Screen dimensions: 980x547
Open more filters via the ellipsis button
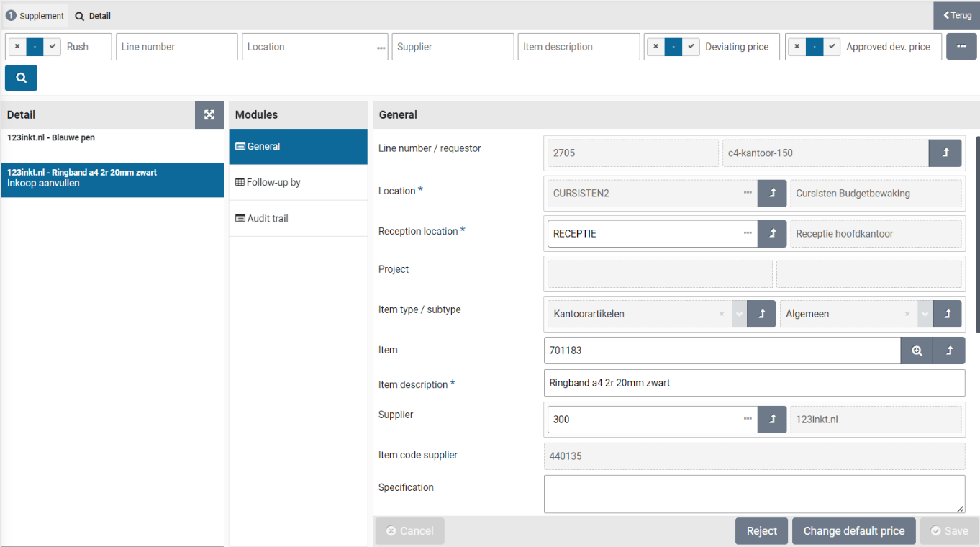coord(961,47)
